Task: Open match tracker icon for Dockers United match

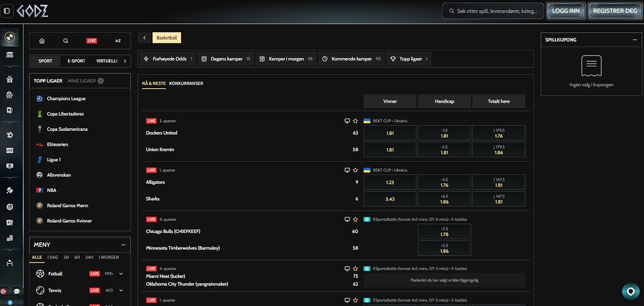Action: [347, 121]
